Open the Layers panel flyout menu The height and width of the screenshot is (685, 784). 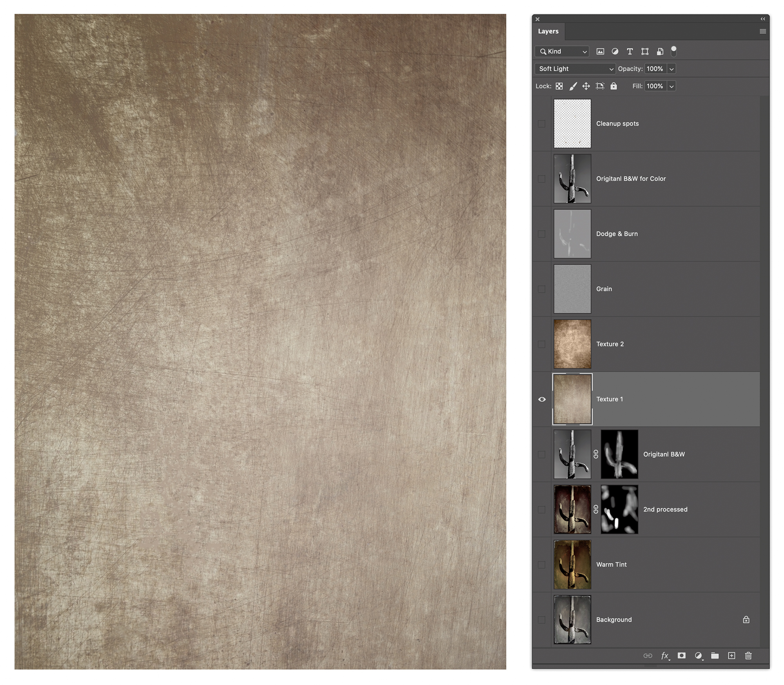[762, 31]
